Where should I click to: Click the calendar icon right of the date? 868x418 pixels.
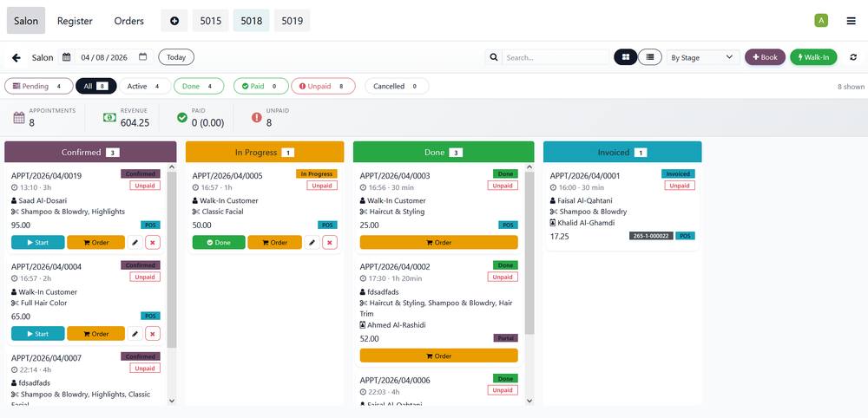pos(143,57)
